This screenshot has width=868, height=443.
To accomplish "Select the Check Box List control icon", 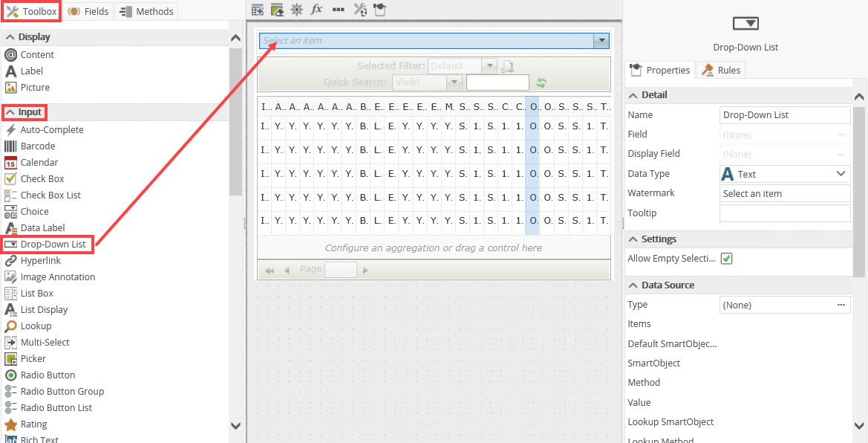I will point(10,195).
